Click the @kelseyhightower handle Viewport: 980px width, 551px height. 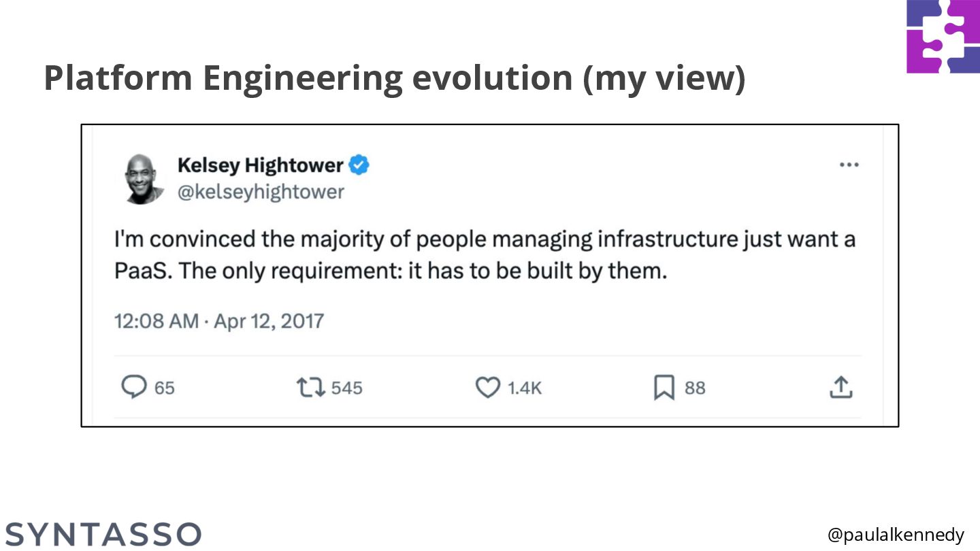tap(261, 193)
